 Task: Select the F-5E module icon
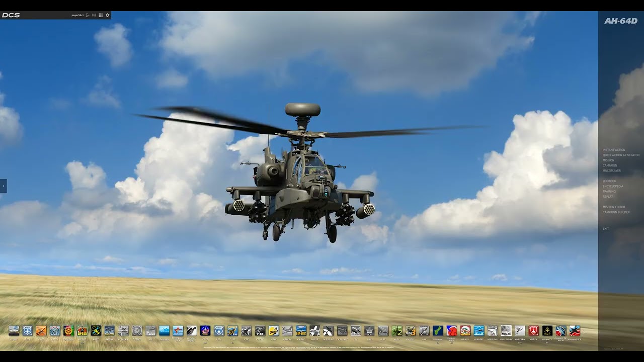[246, 330]
